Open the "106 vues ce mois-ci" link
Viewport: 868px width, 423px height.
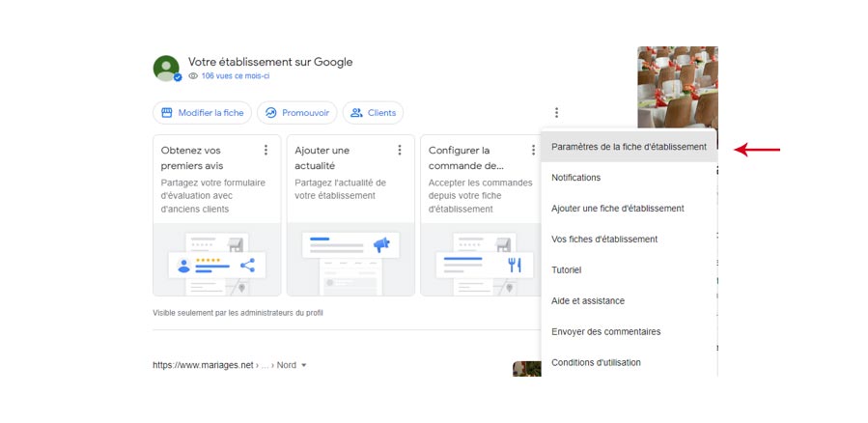tap(236, 76)
